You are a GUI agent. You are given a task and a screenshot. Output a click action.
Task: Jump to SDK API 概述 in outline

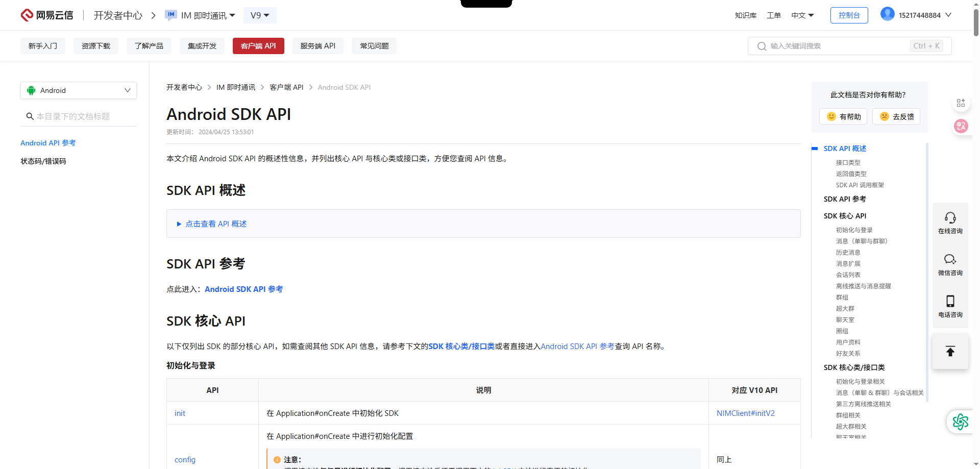pyautogui.click(x=845, y=149)
